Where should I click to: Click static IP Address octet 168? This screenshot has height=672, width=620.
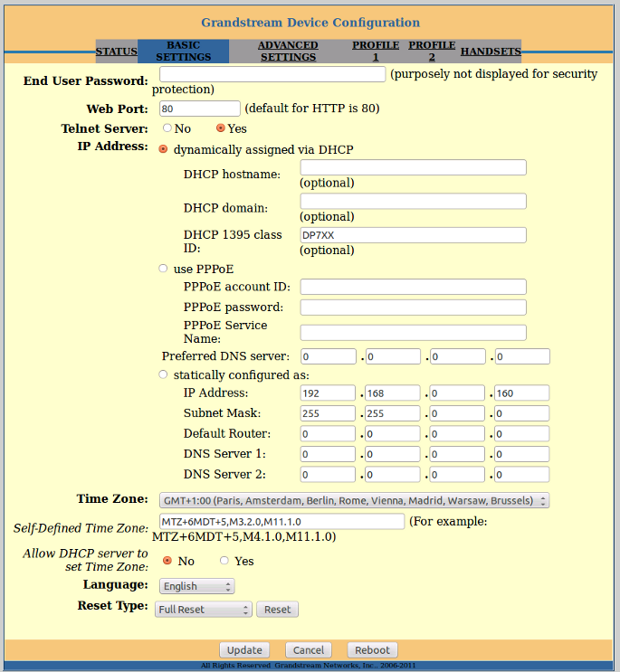[x=393, y=393]
